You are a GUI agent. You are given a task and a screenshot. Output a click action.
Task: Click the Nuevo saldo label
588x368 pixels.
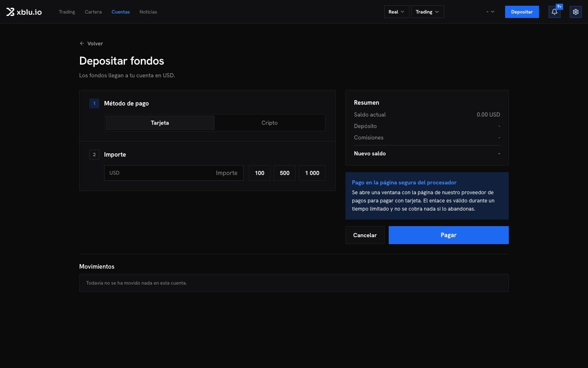point(370,153)
